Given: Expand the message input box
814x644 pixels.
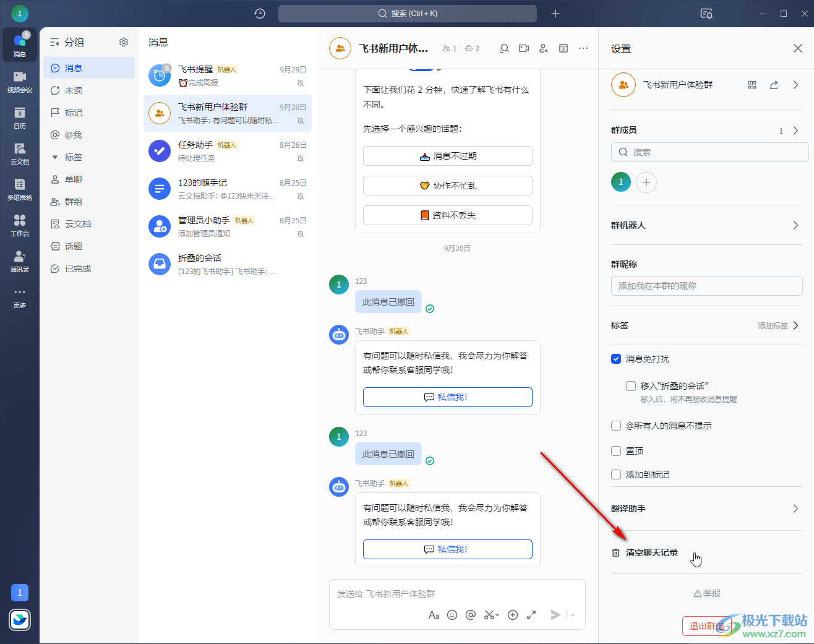Looking at the screenshot, I should [x=531, y=615].
